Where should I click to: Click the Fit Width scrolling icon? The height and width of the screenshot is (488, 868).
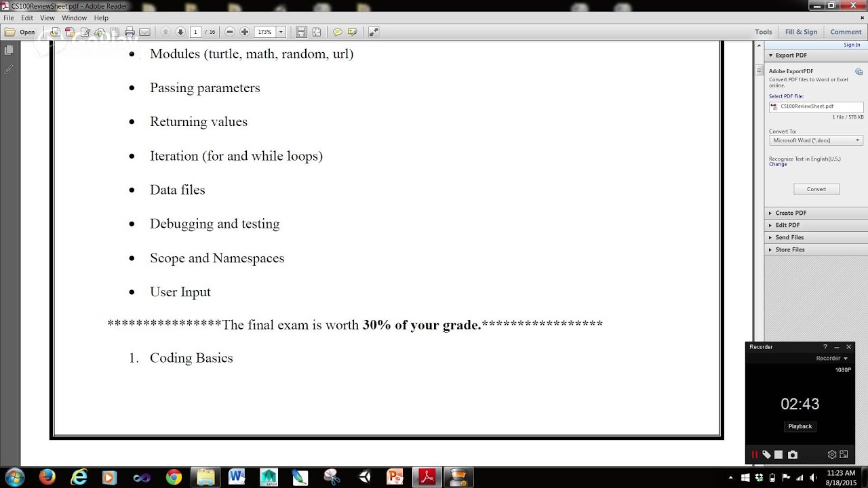coord(301,32)
